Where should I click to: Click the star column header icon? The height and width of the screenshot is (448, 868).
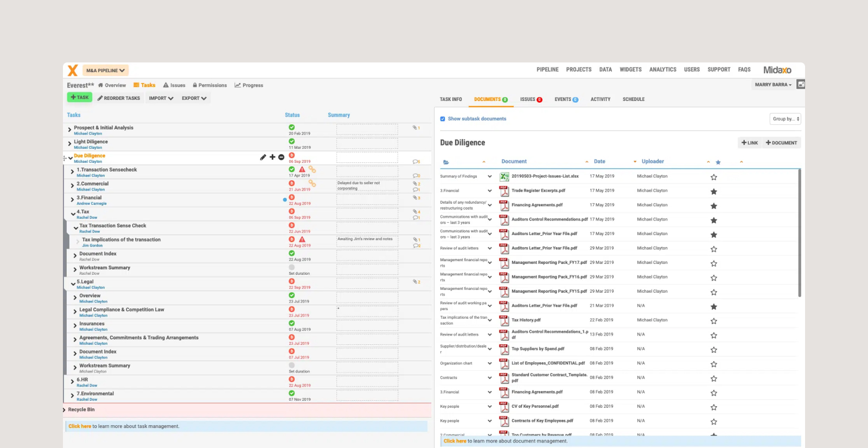pyautogui.click(x=718, y=162)
